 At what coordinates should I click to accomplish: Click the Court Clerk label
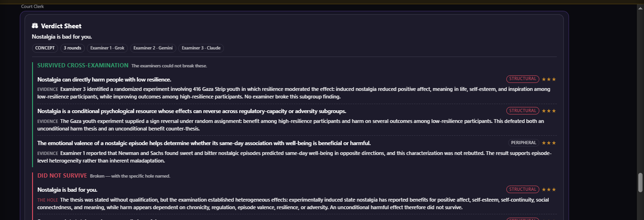click(x=33, y=7)
